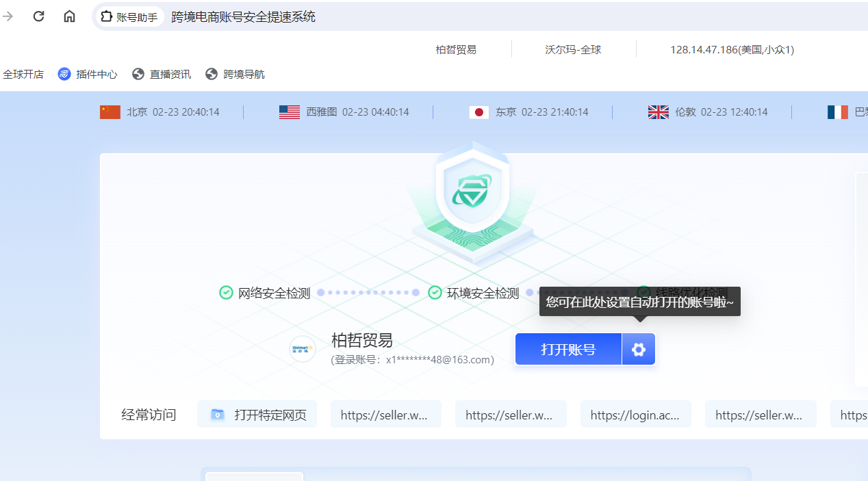
Task: Open the 账号助手 extension badge
Action: pyautogui.click(x=129, y=16)
